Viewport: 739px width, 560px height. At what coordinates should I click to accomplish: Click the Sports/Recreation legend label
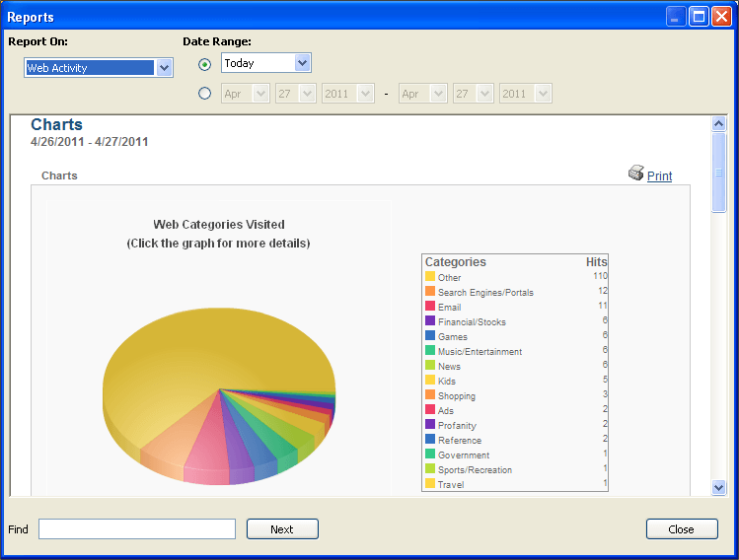pyautogui.click(x=476, y=470)
